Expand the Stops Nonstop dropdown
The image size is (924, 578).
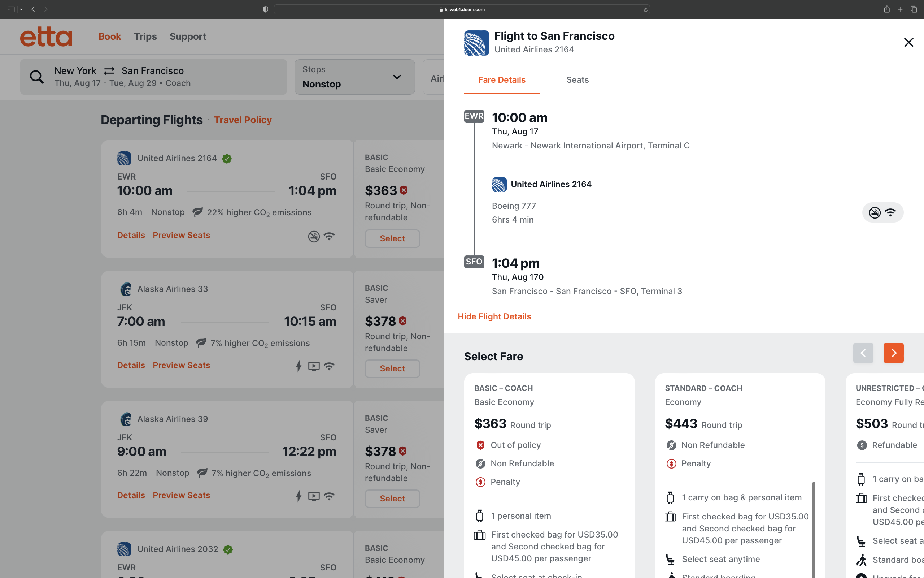(354, 77)
